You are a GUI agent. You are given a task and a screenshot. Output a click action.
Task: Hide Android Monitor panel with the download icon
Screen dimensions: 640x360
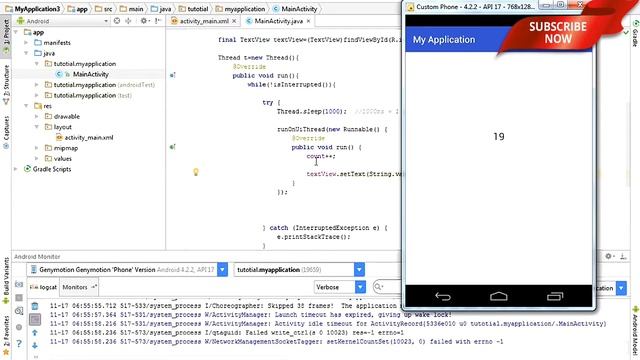[623, 256]
